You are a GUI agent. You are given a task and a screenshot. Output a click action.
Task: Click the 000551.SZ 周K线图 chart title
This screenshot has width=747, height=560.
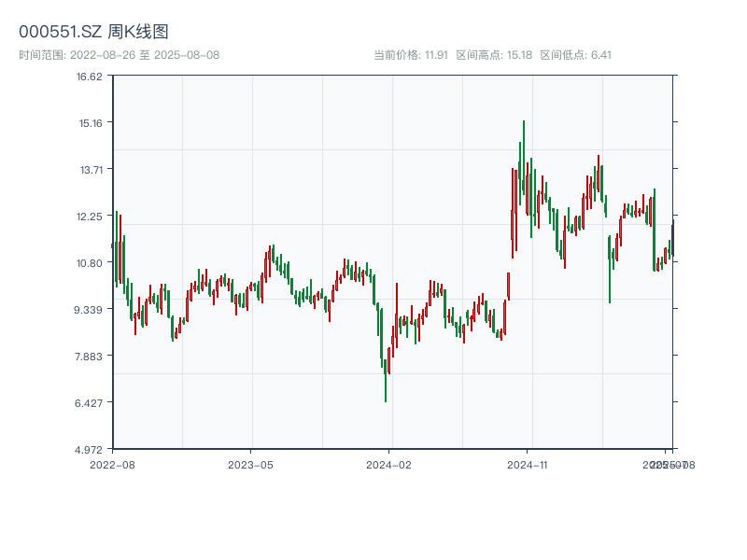click(x=93, y=32)
